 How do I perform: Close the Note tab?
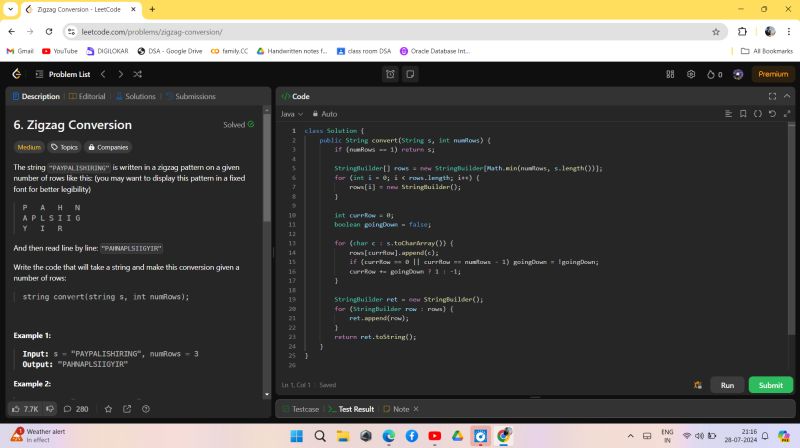click(x=416, y=409)
